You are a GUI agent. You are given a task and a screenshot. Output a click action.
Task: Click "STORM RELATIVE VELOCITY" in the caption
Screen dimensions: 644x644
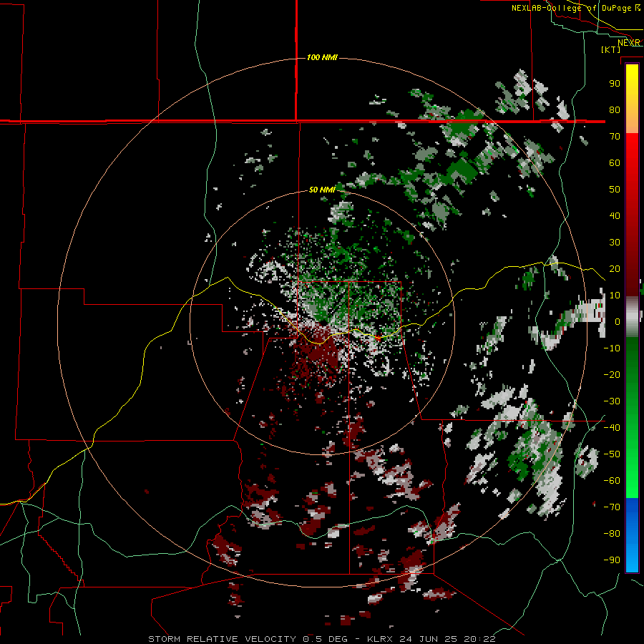[222, 639]
